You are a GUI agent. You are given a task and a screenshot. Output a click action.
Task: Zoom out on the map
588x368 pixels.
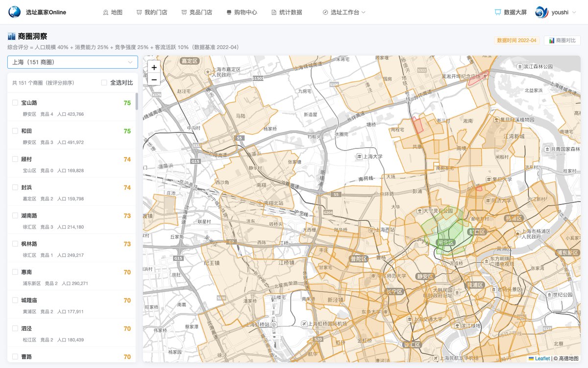[154, 79]
